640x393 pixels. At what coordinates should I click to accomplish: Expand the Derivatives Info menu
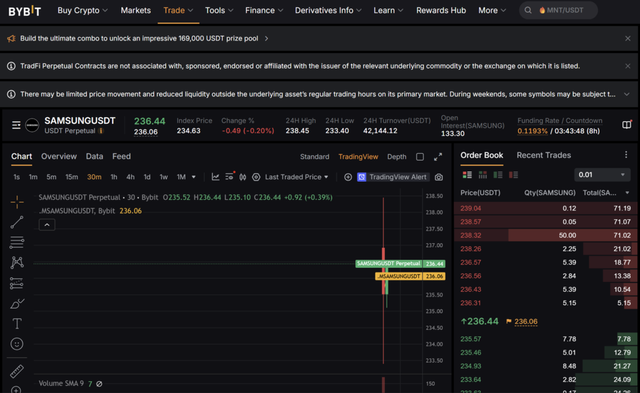pos(328,11)
